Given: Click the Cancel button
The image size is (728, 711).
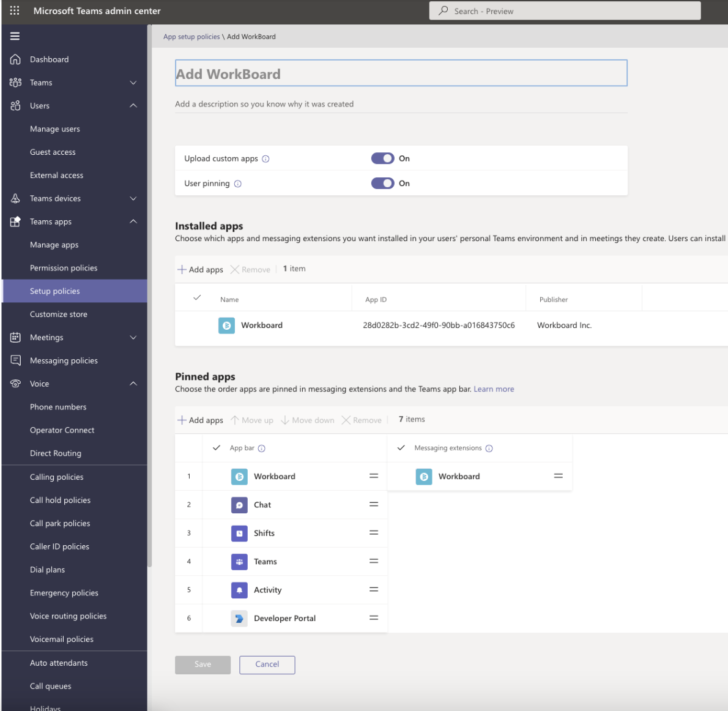Looking at the screenshot, I should pos(267,664).
